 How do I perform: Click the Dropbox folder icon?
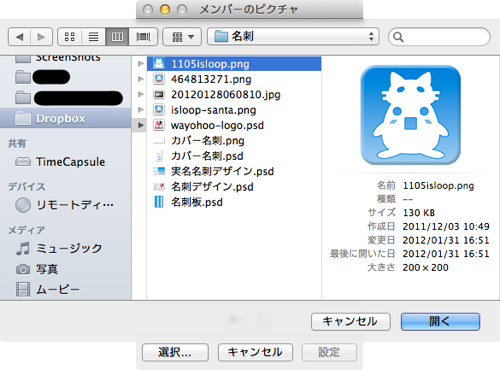click(x=23, y=118)
